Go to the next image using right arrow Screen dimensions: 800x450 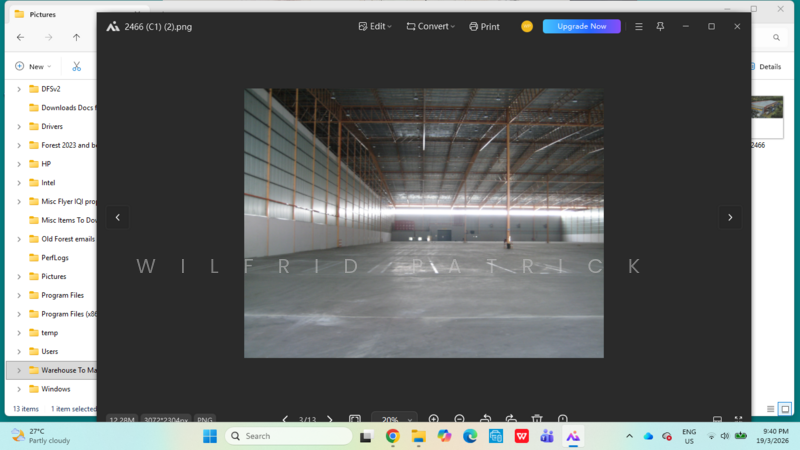coord(730,217)
